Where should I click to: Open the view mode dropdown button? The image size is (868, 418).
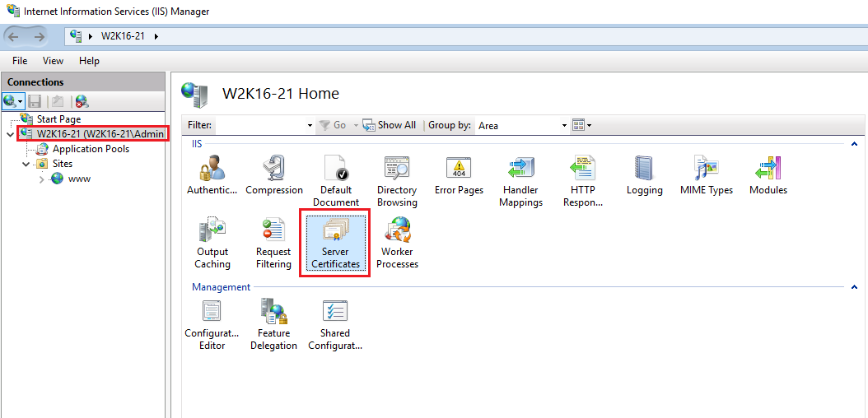581,126
